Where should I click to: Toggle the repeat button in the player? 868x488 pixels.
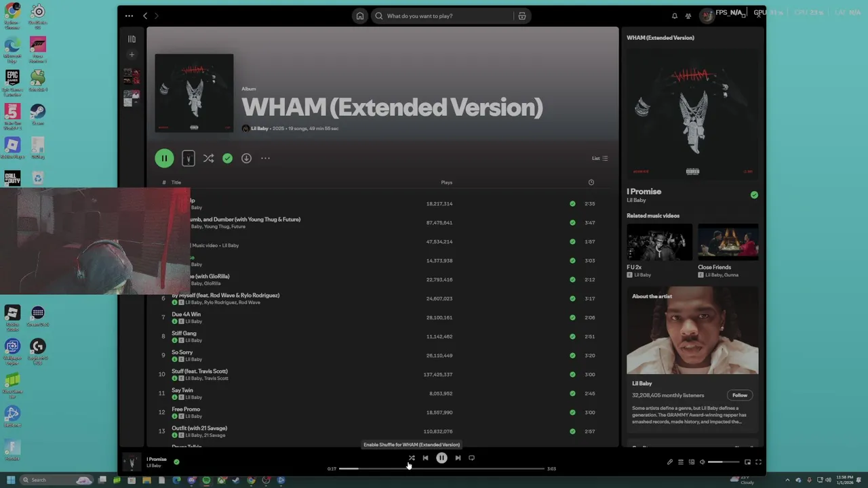click(x=471, y=458)
